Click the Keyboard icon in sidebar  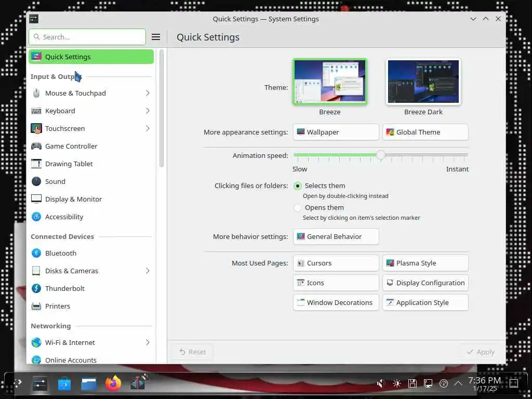pyautogui.click(x=36, y=111)
